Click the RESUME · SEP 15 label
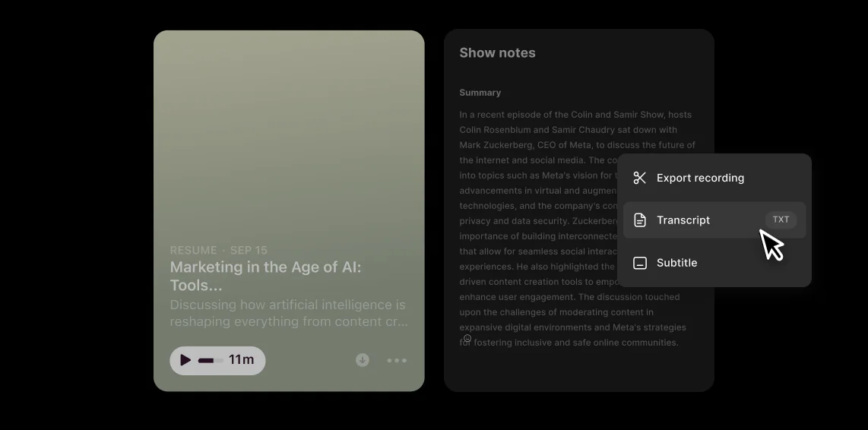Viewport: 868px width, 430px height. [219, 250]
